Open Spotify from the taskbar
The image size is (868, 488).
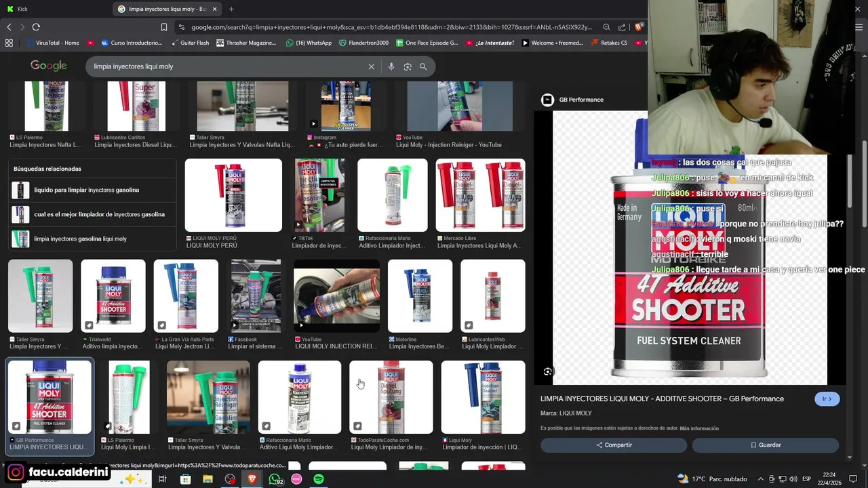pyautogui.click(x=319, y=479)
